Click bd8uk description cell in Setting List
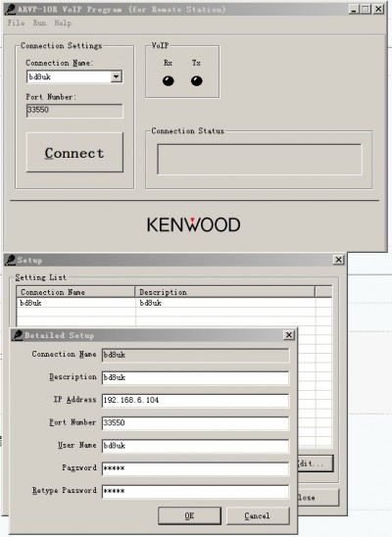The width and height of the screenshot is (392, 537). pyautogui.click(x=225, y=303)
